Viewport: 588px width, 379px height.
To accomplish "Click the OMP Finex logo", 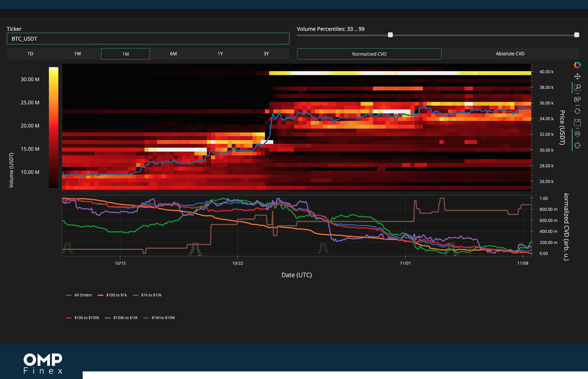I will 43,364.
